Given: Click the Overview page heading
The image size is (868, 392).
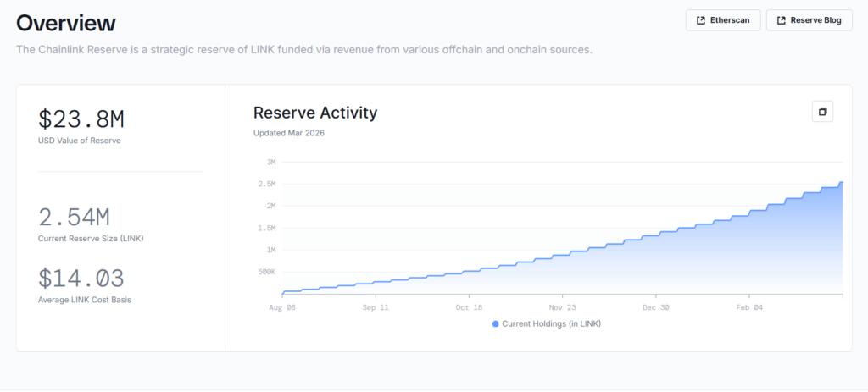Looking at the screenshot, I should click(66, 23).
